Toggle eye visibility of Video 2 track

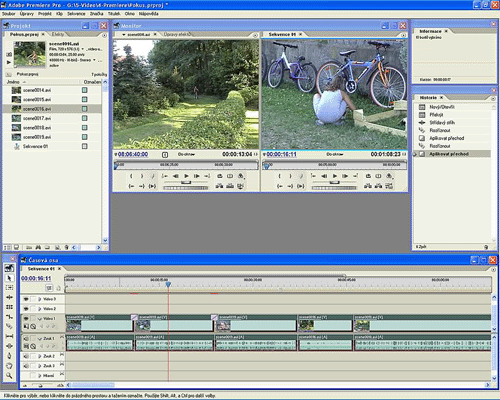(x=26, y=309)
